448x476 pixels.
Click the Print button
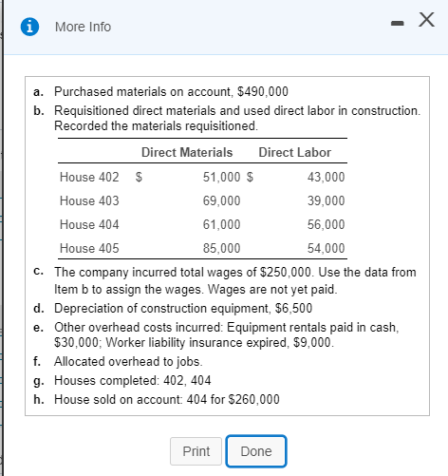196,451
